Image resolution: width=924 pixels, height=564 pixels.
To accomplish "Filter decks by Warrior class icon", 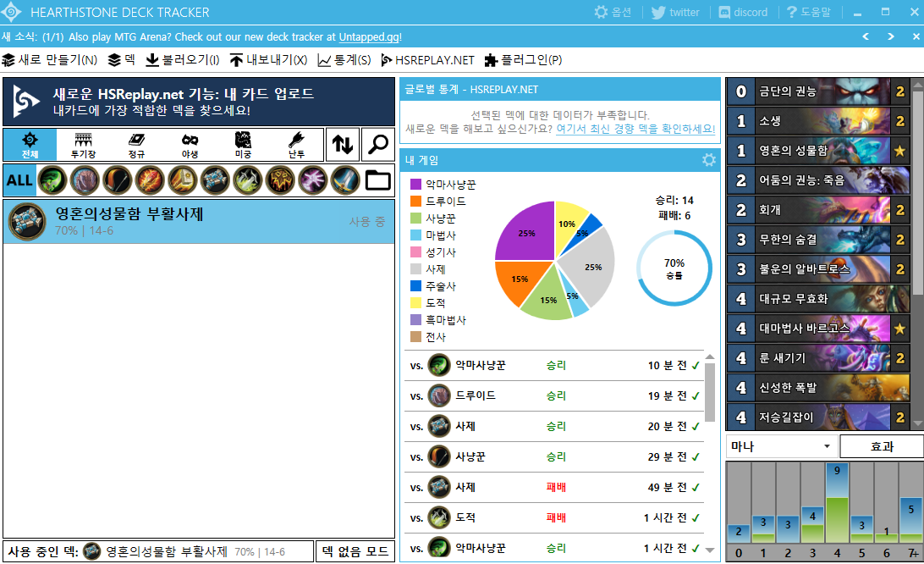I will point(345,180).
